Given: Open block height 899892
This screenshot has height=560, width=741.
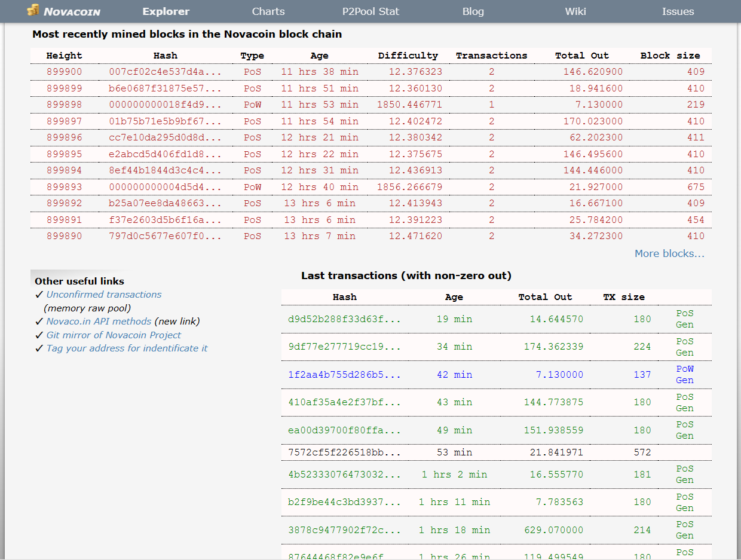Looking at the screenshot, I should click(x=64, y=203).
